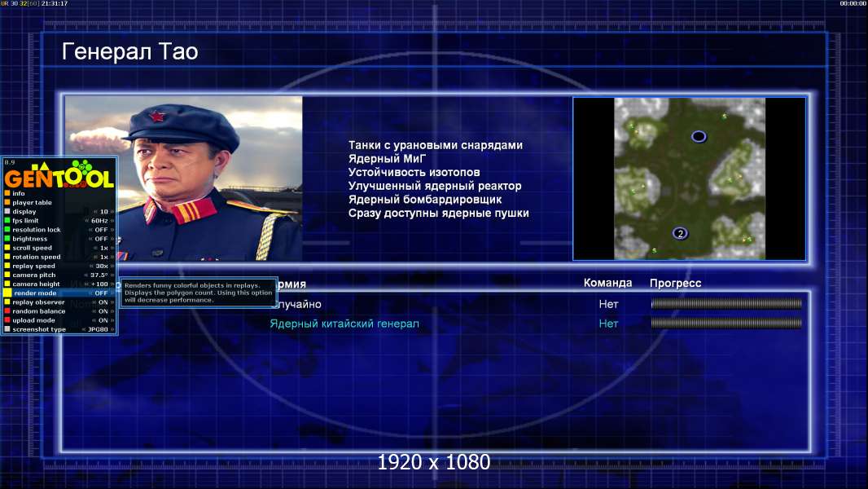Select the screenshot type menu label

click(39, 329)
